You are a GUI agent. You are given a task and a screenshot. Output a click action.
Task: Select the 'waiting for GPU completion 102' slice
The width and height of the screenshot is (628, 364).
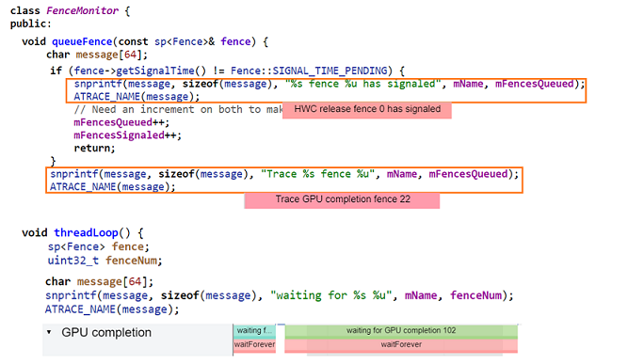point(401,331)
